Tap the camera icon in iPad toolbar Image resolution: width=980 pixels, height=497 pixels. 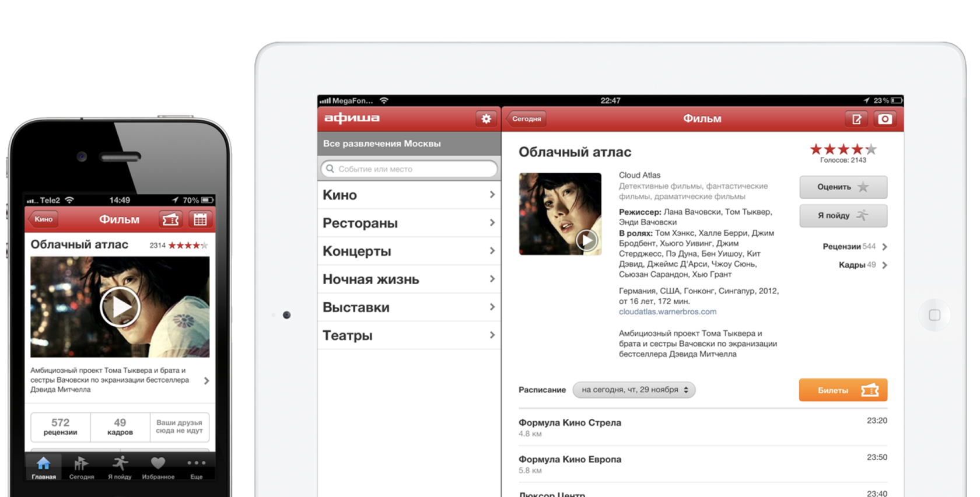[x=885, y=119]
